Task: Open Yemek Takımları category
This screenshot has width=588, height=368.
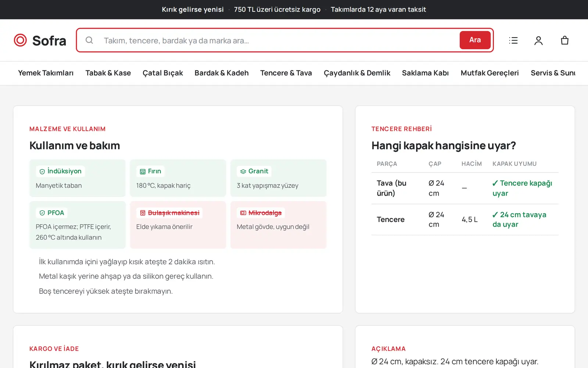Action: pyautogui.click(x=46, y=73)
